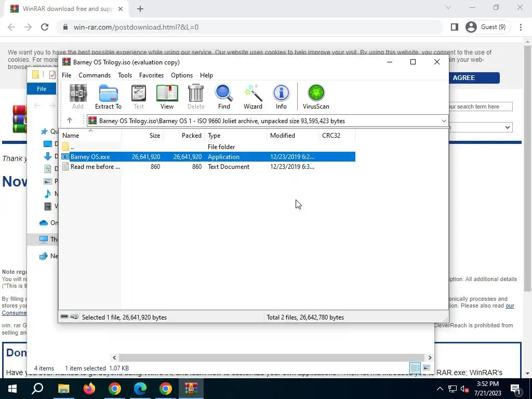This screenshot has height=399, width=532.
Task: Click the Explorer horizontal scrollbar left arrow
Action: click(x=114, y=357)
